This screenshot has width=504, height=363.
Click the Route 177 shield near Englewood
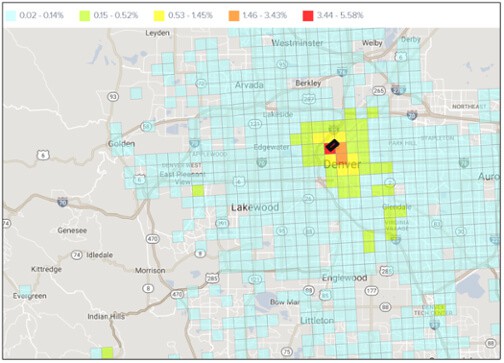[371, 291]
